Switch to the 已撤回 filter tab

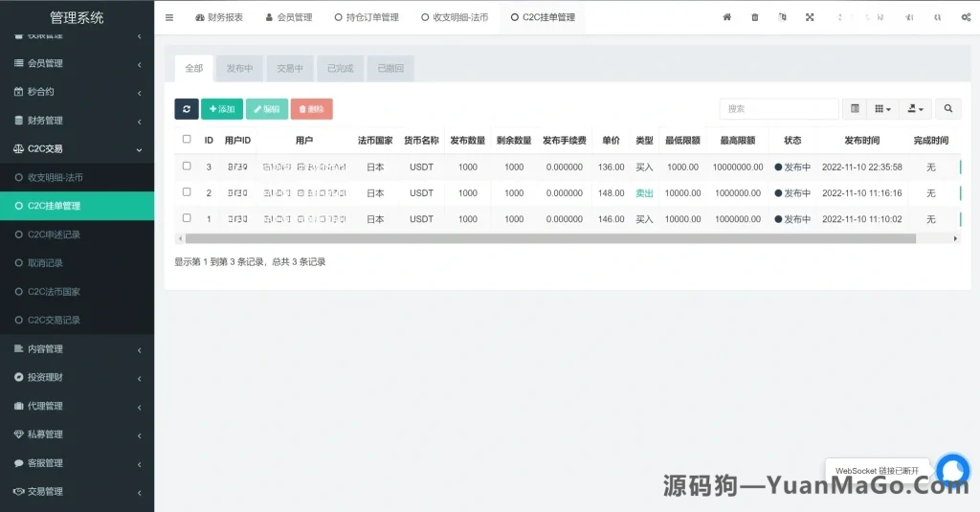pos(390,68)
